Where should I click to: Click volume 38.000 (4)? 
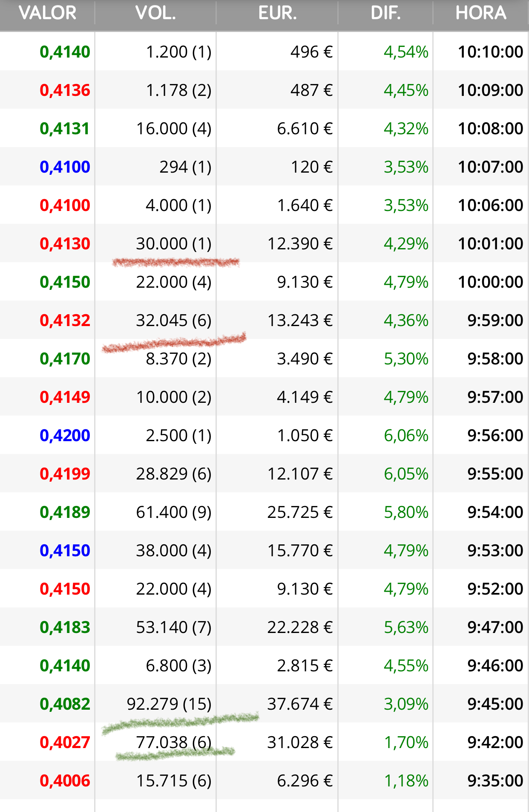click(174, 551)
